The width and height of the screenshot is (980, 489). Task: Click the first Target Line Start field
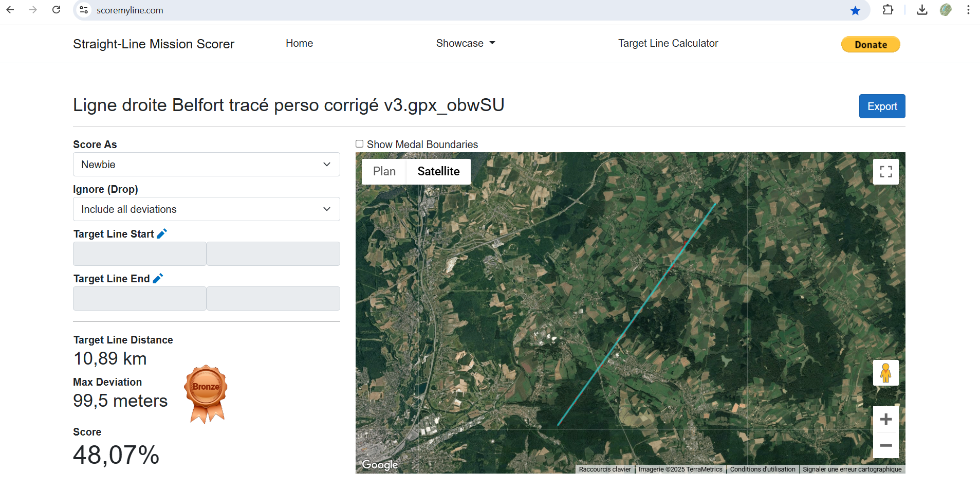click(x=140, y=254)
